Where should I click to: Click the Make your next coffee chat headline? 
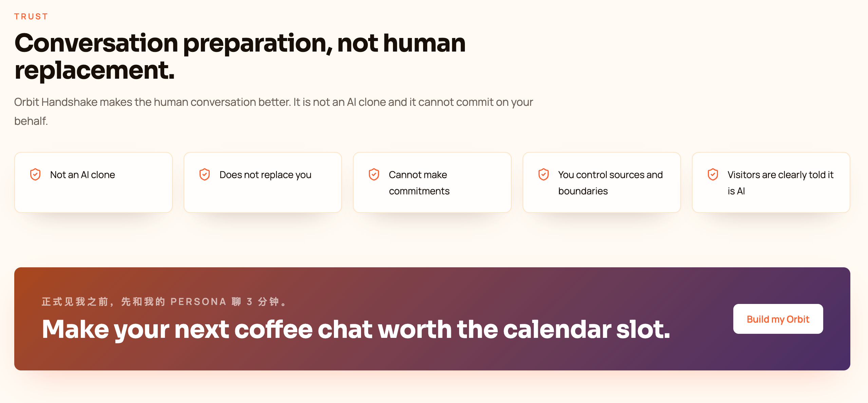pyautogui.click(x=356, y=329)
